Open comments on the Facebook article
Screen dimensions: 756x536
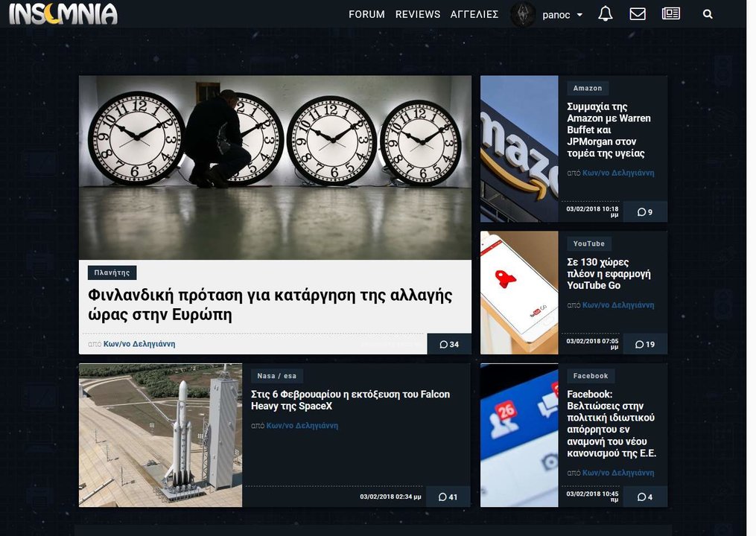[x=645, y=497]
